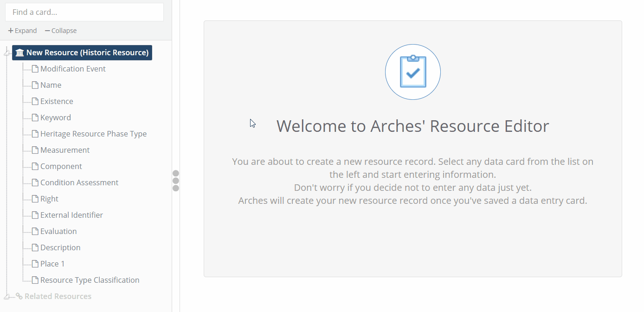Click the Find a card search field

coord(84,13)
